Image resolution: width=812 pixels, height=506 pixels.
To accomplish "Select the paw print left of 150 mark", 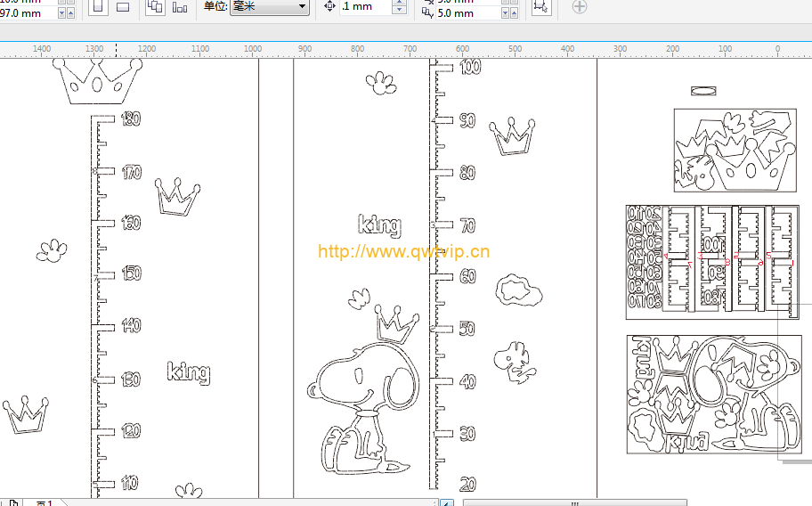I will [x=52, y=250].
